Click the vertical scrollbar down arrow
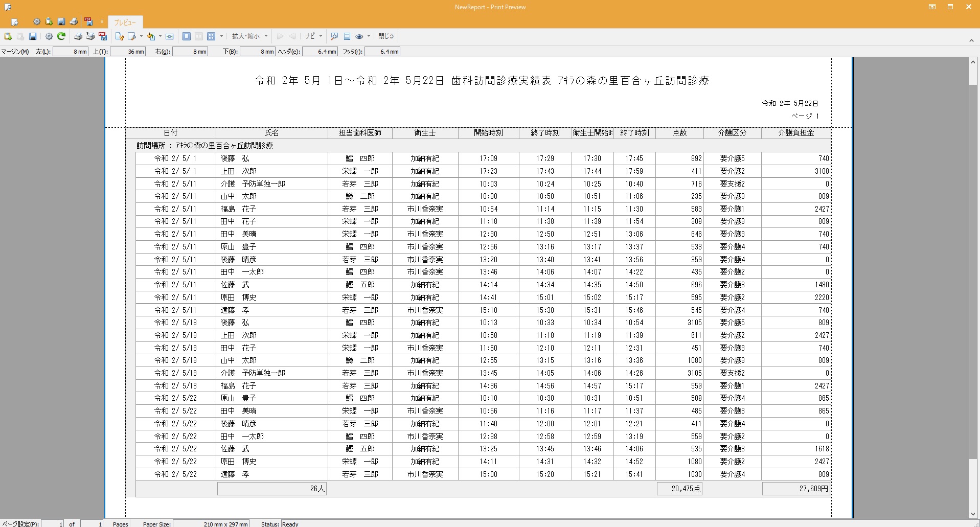This screenshot has height=527, width=980. tap(973, 514)
